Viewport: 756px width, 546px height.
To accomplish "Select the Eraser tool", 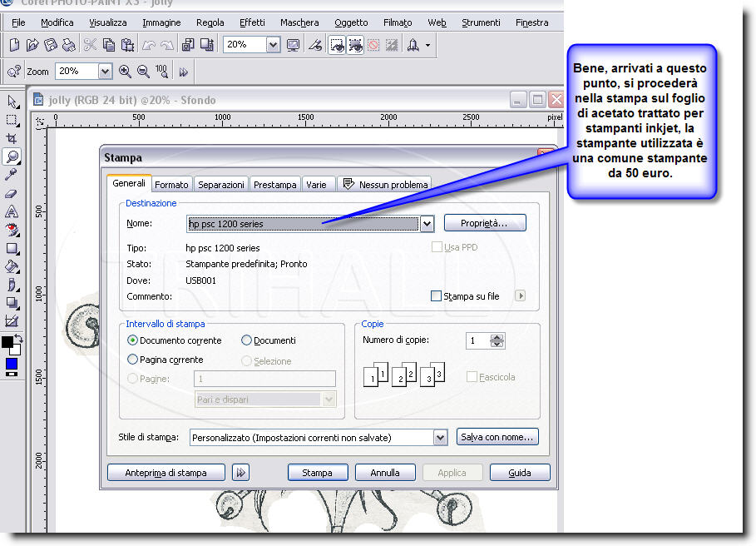I will [12, 193].
